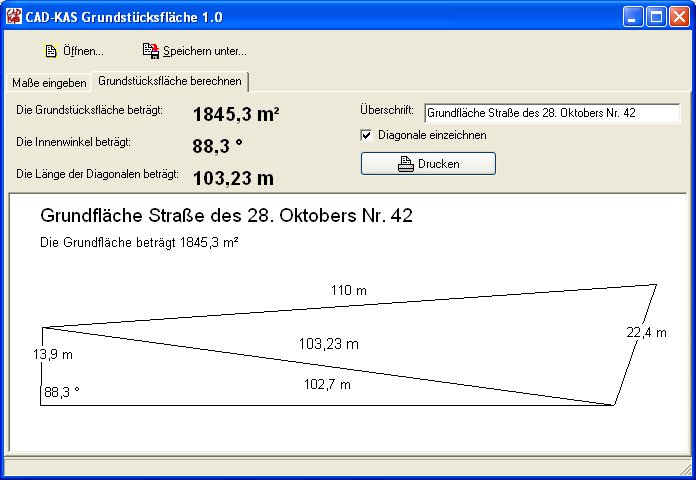Select the Grundstücksfläche berechnen tab
The height and width of the screenshot is (480, 696).
(x=170, y=82)
